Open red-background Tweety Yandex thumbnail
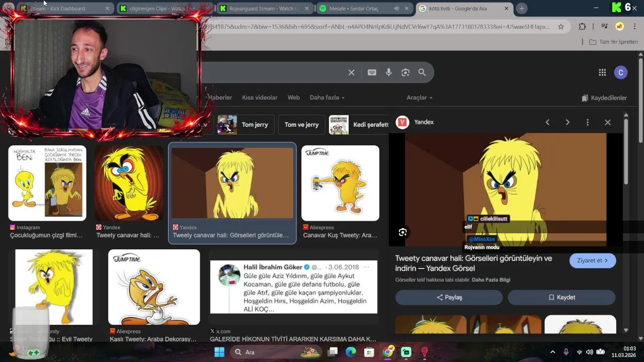 pos(129,183)
